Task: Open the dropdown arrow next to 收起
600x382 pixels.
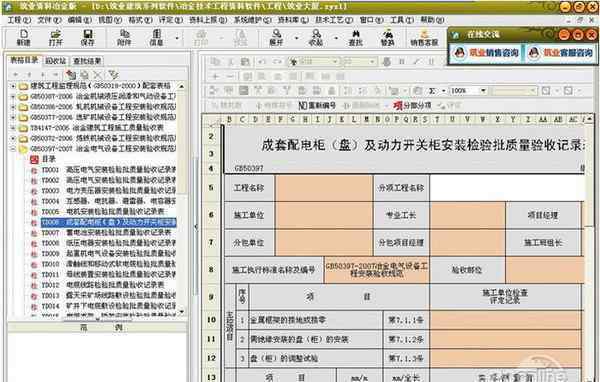Action: pyautogui.click(x=336, y=38)
